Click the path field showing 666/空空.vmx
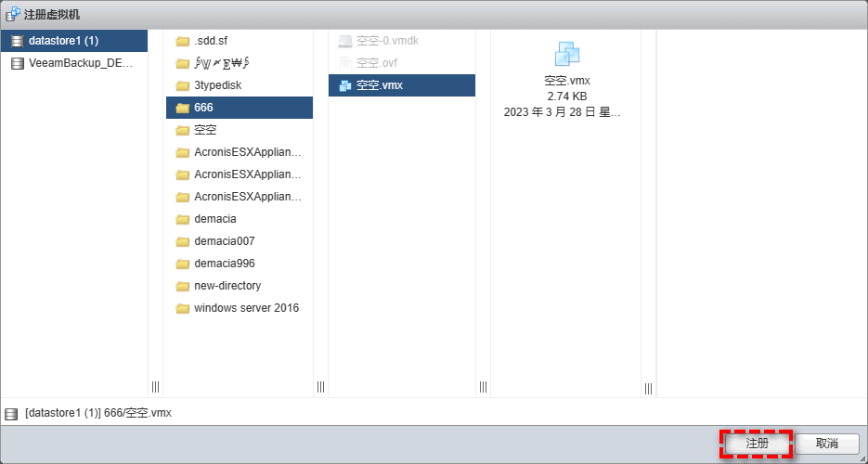This screenshot has height=464, width=868. [98, 412]
